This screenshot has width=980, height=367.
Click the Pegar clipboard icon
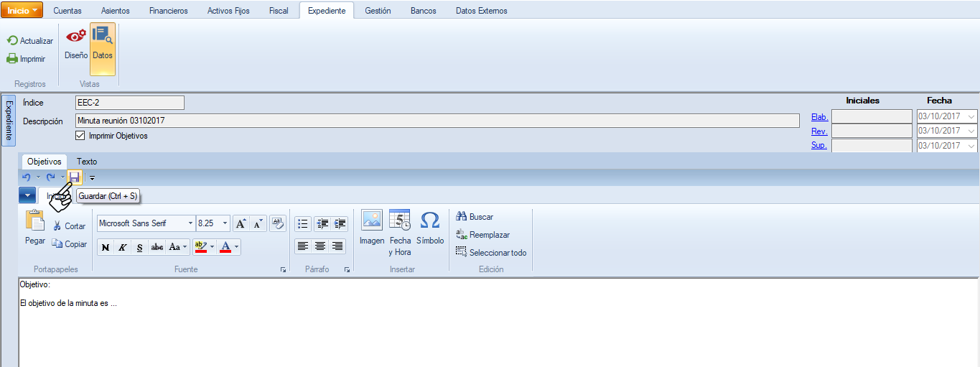35,227
